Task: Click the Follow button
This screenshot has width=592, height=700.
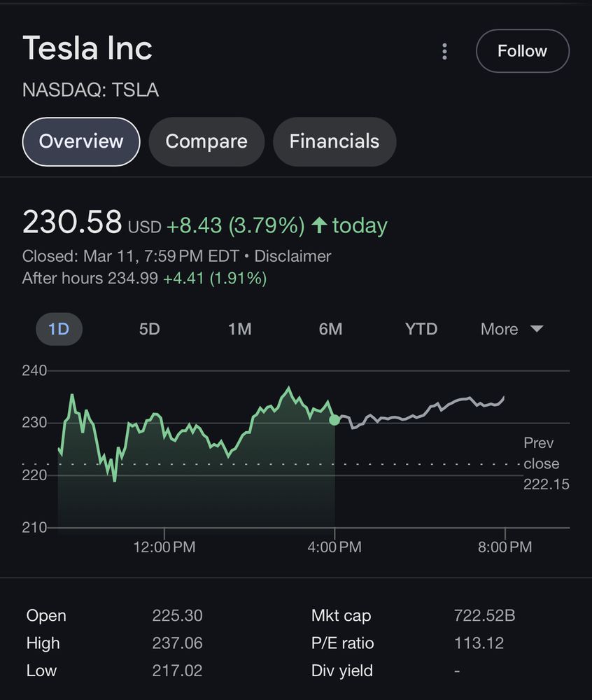Action: [x=522, y=51]
